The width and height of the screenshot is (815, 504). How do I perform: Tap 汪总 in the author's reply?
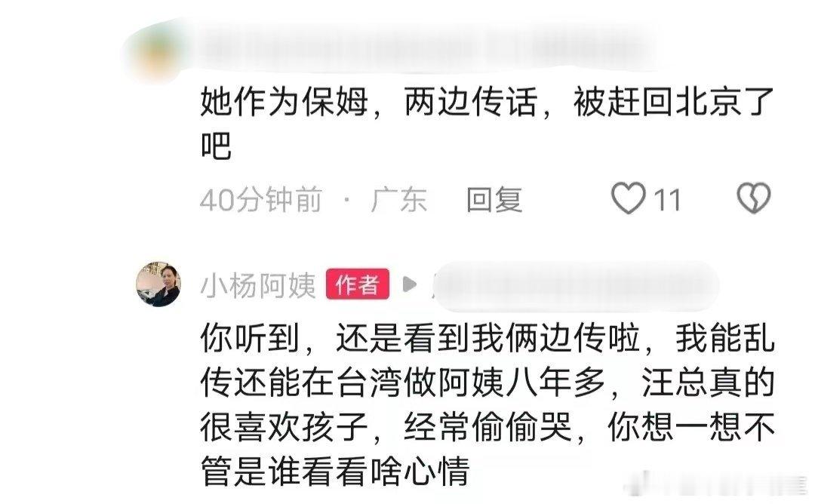coord(675,383)
